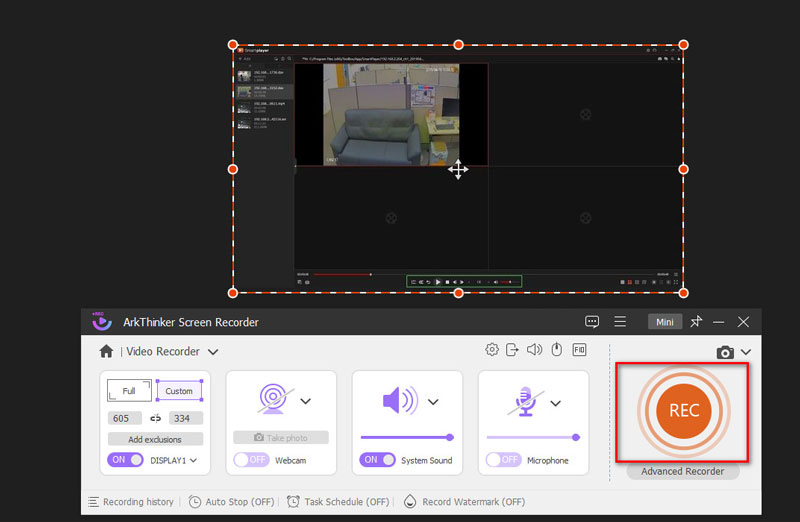The width and height of the screenshot is (800, 522).
Task: Edit the height field showing 334
Action: tap(186, 418)
